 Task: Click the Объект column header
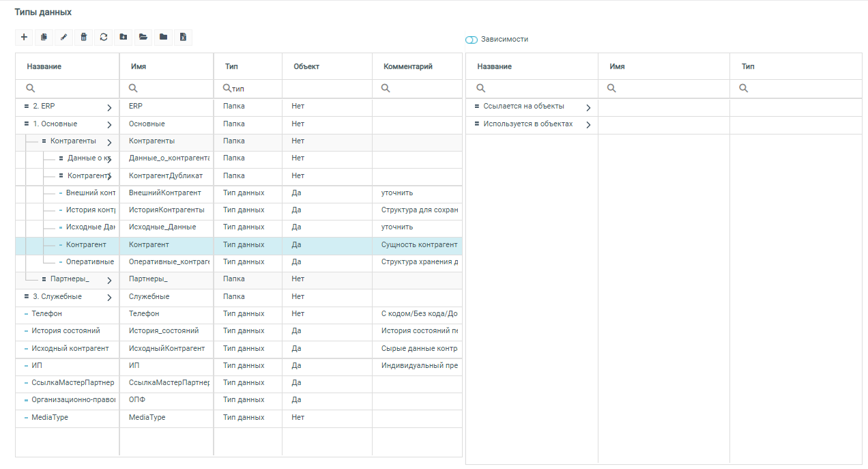[x=306, y=67]
